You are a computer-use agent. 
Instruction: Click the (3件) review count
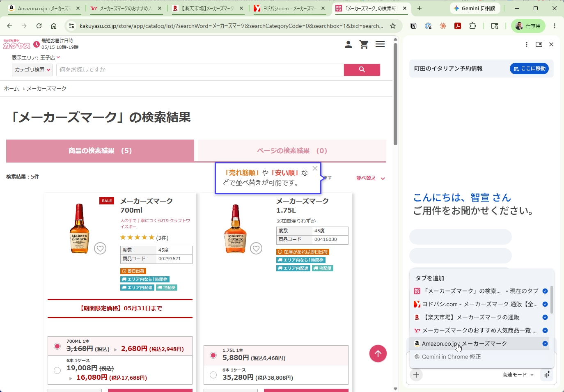162,238
